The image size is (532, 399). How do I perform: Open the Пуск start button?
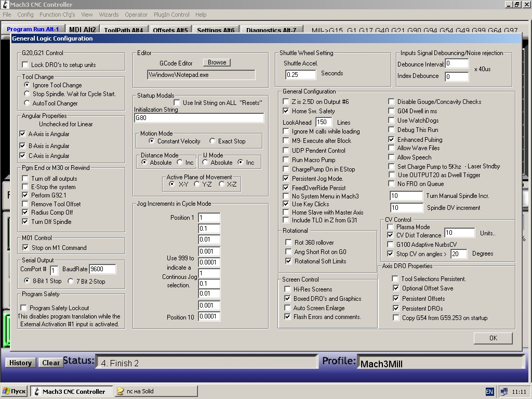(14, 391)
